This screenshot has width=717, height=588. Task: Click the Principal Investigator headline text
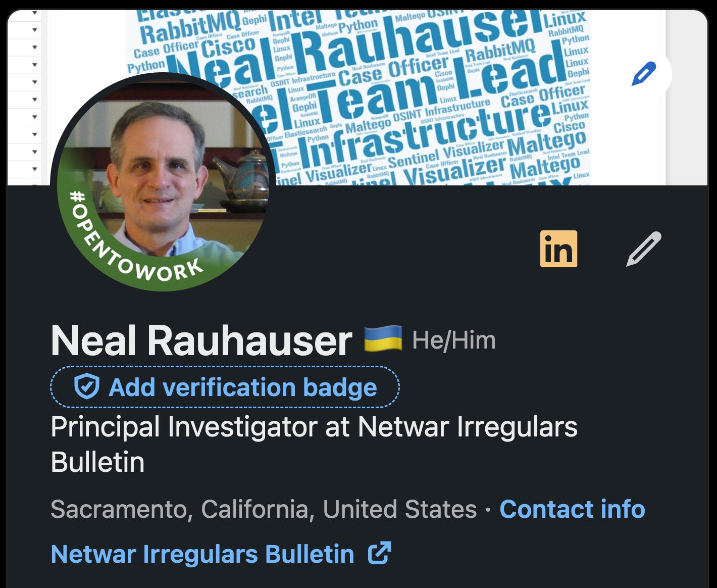[314, 444]
